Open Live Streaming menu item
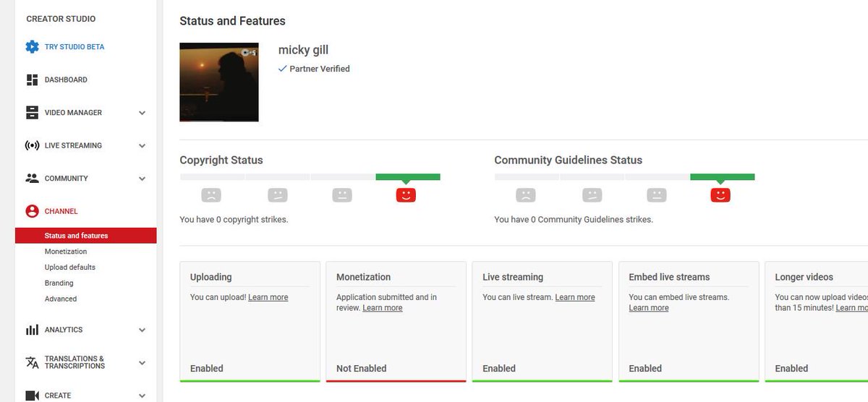 pyautogui.click(x=73, y=145)
